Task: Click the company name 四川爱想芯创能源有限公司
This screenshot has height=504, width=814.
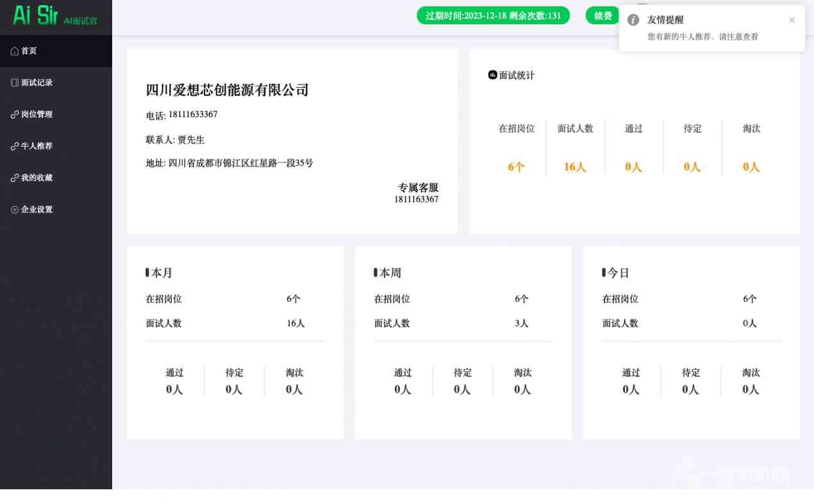Action: 227,90
